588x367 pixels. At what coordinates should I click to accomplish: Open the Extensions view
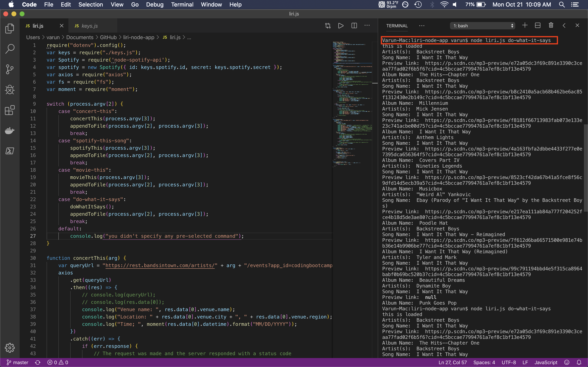[10, 111]
